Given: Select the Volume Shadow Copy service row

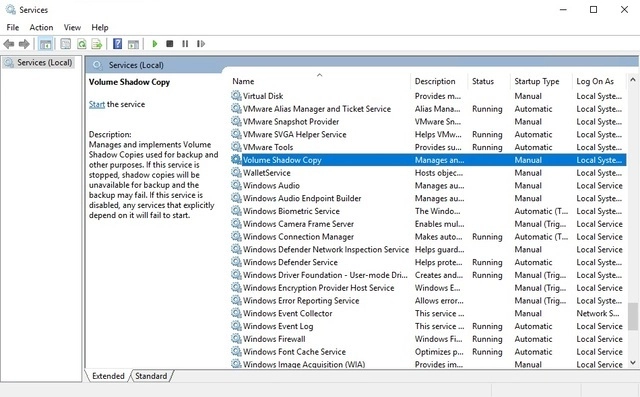Looking at the screenshot, I should (x=428, y=160).
